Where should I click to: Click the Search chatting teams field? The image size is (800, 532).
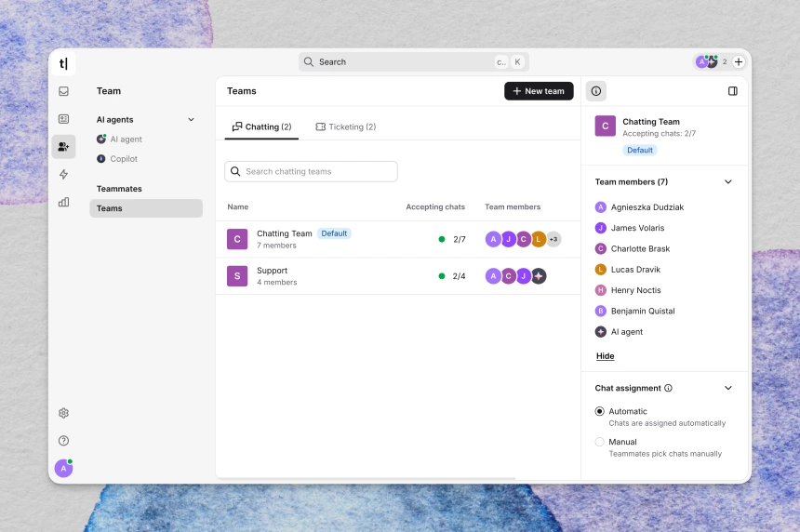(x=312, y=171)
